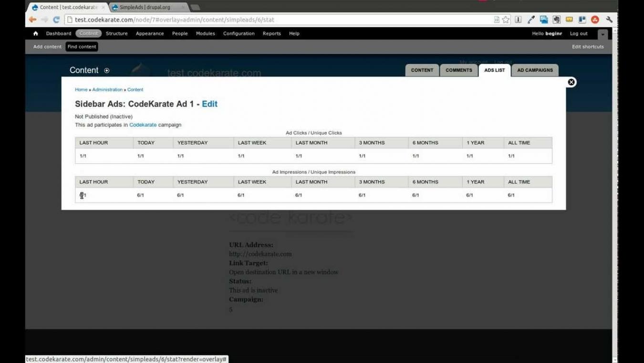Activate the eyedropper color picker extension
The height and width of the screenshot is (363, 644).
[531, 20]
